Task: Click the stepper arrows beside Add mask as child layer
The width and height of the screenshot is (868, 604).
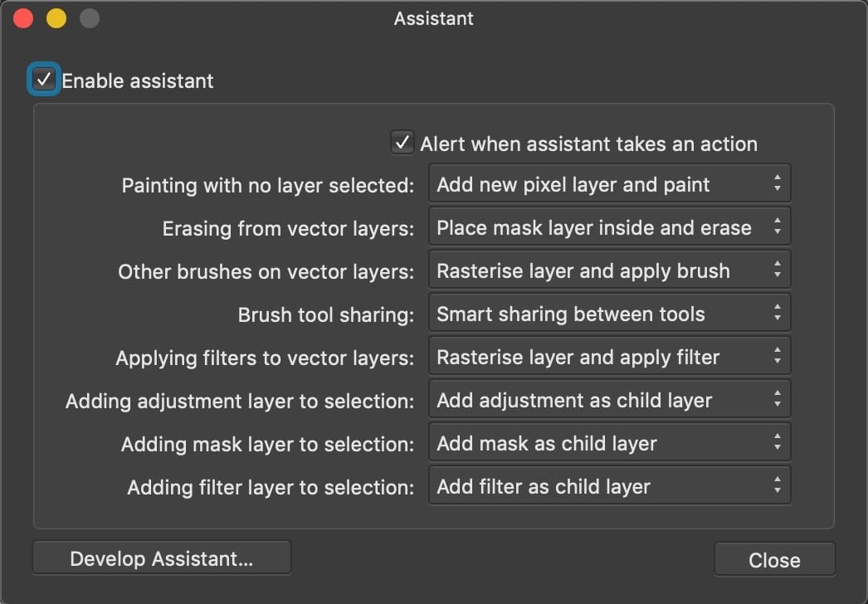Action: pos(778,442)
